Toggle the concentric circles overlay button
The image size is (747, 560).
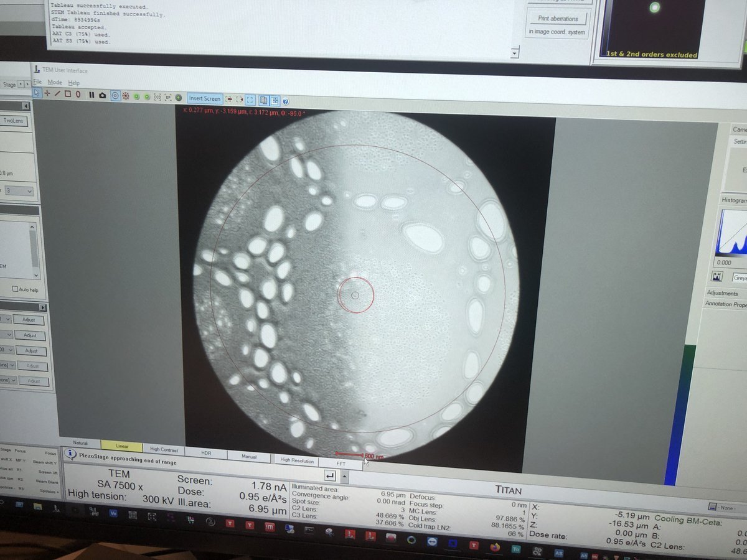[x=115, y=96]
